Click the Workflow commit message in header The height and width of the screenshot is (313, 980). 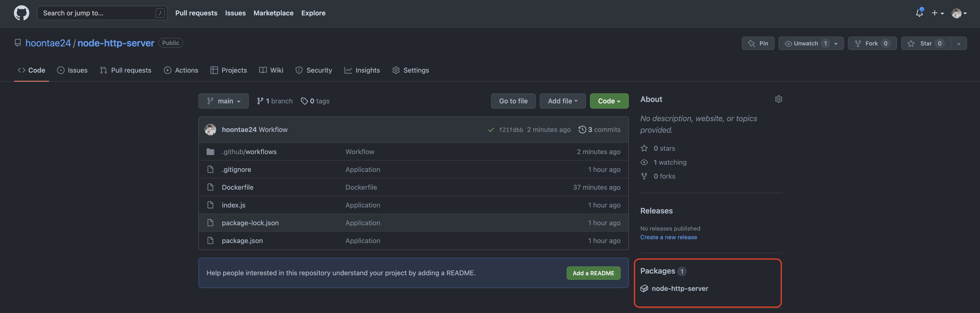coord(273,130)
